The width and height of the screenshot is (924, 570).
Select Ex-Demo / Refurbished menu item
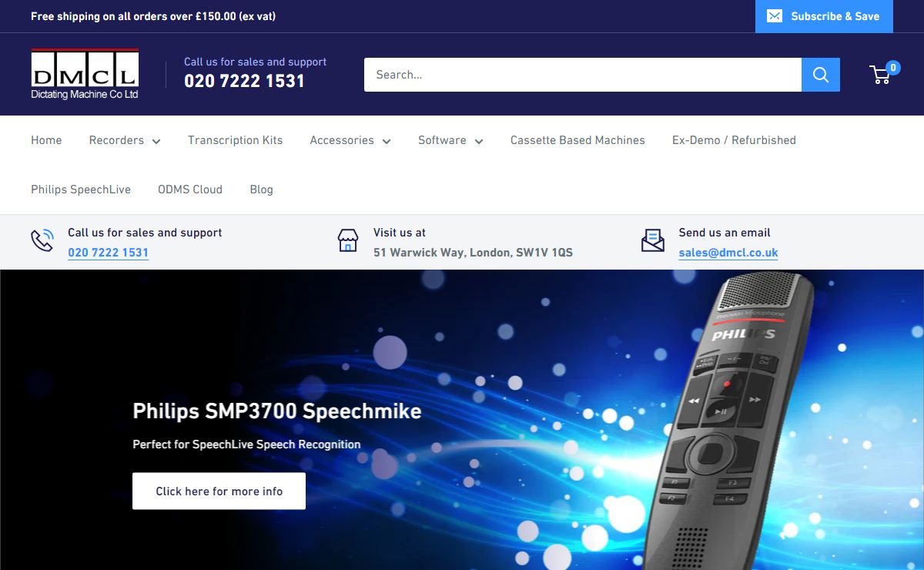coord(734,140)
